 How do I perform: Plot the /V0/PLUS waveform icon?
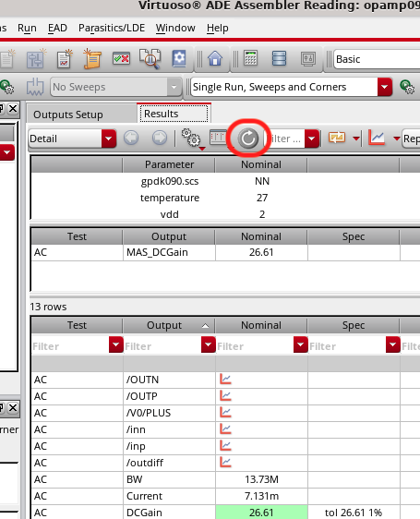tap(225, 413)
